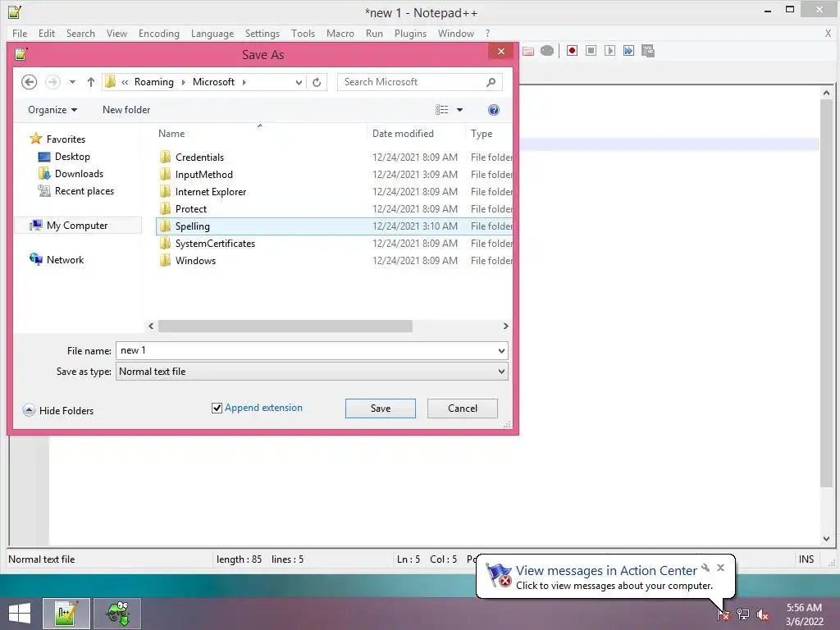840x630 pixels.
Task: Click the change view icon
Action: [442, 110]
